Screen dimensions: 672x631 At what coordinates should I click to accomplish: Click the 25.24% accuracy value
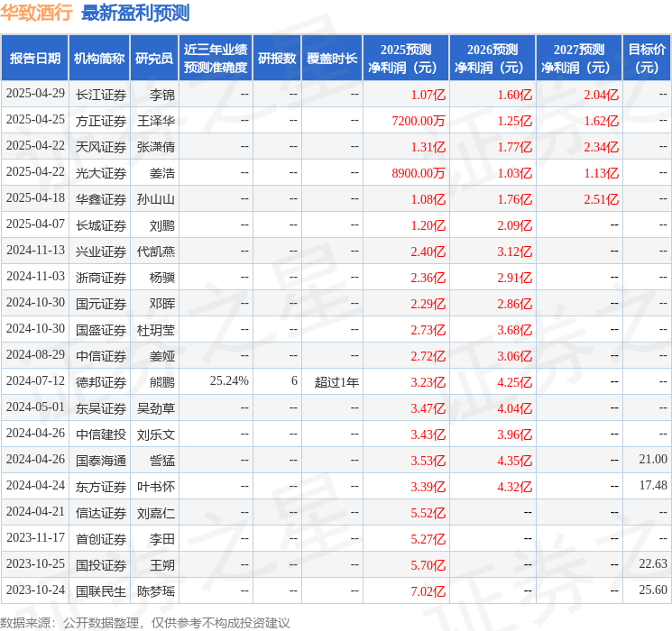click(229, 380)
